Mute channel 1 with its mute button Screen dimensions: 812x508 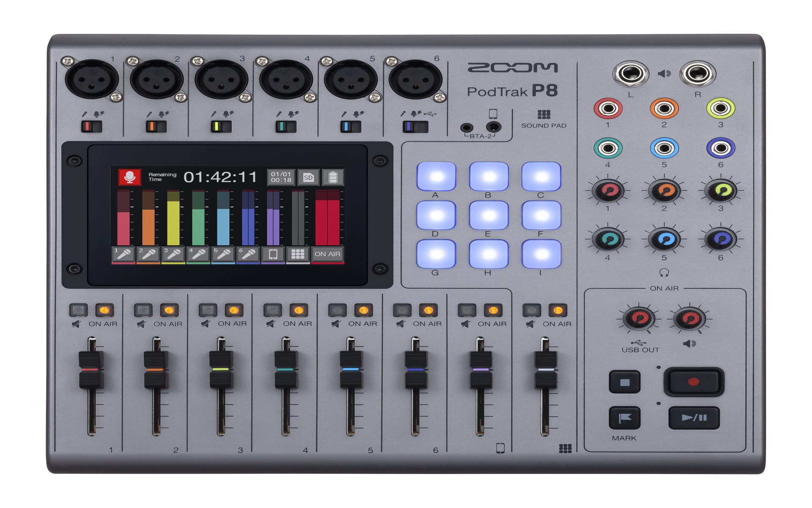coord(78,310)
